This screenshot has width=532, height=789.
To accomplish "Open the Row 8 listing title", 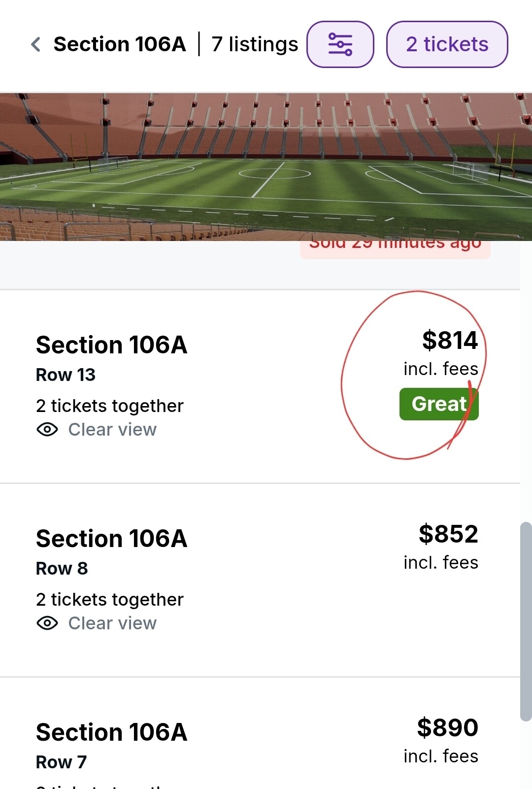I will click(x=111, y=539).
